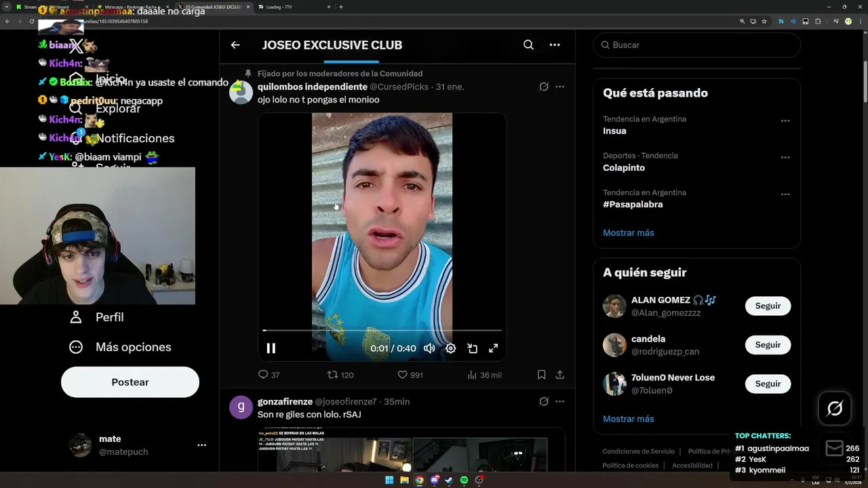This screenshot has height=488, width=868.
Task: Open video playback settings gear
Action: pos(451,348)
